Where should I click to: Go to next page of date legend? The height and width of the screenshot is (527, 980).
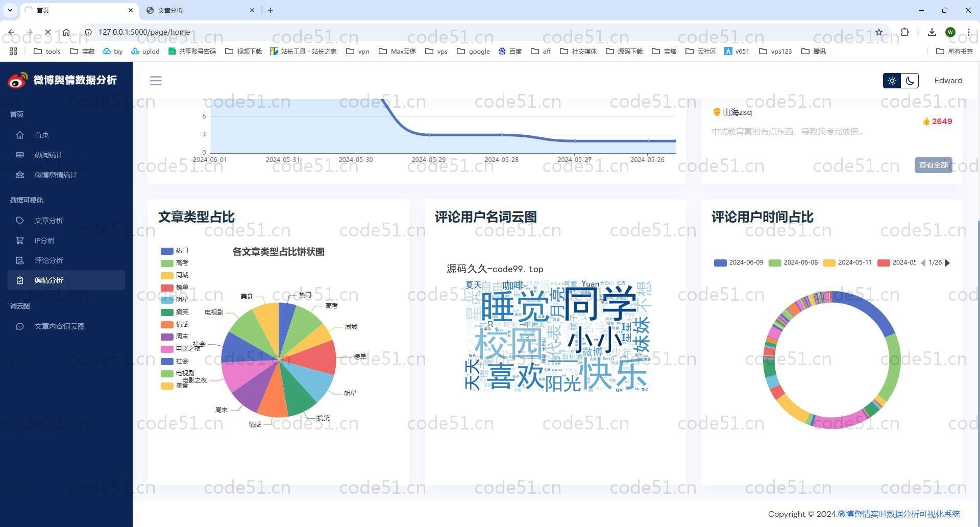tap(948, 263)
